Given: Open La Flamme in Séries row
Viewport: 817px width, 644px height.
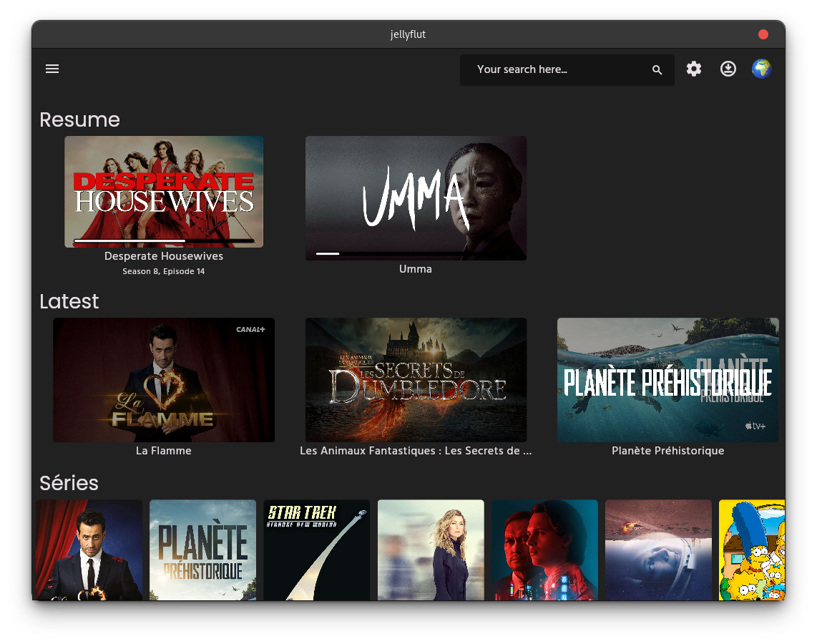Looking at the screenshot, I should [x=89, y=550].
